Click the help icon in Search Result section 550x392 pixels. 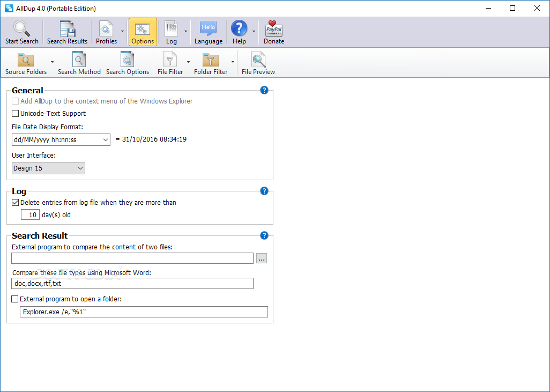pyautogui.click(x=264, y=235)
